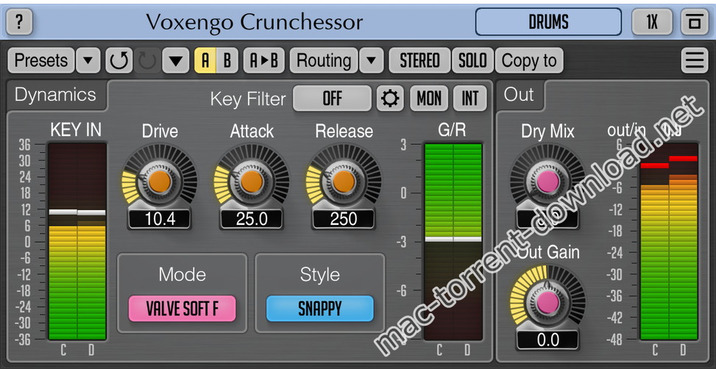Click the undo arrow icon
This screenshot has width=716, height=369.
pyautogui.click(x=120, y=60)
